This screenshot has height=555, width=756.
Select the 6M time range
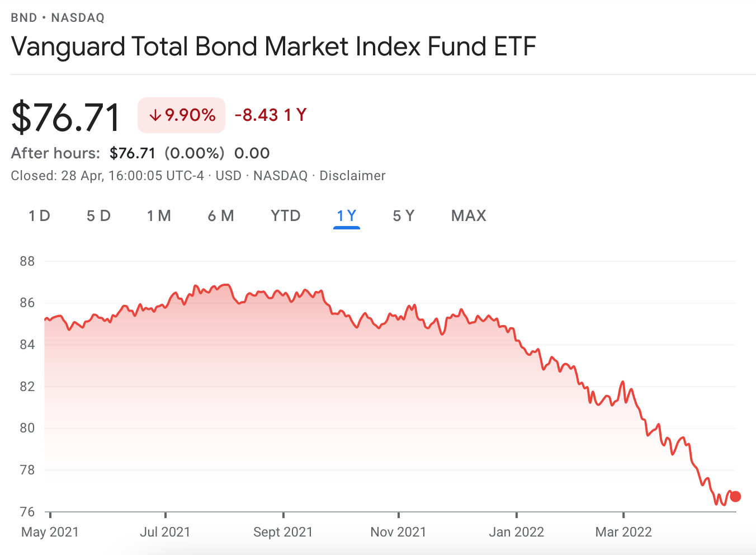pyautogui.click(x=221, y=215)
